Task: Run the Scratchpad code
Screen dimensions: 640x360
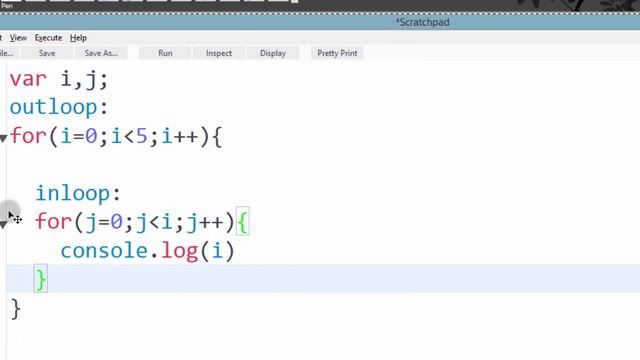Action: pos(165,53)
